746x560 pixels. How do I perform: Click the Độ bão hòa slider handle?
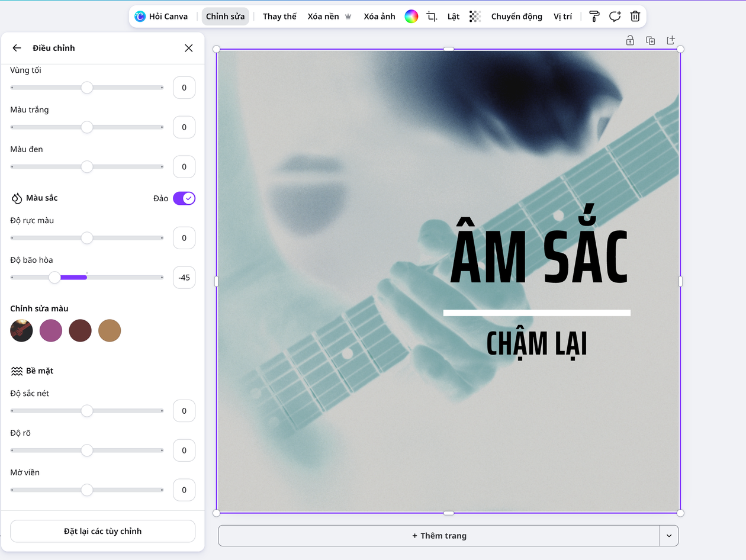click(x=54, y=278)
